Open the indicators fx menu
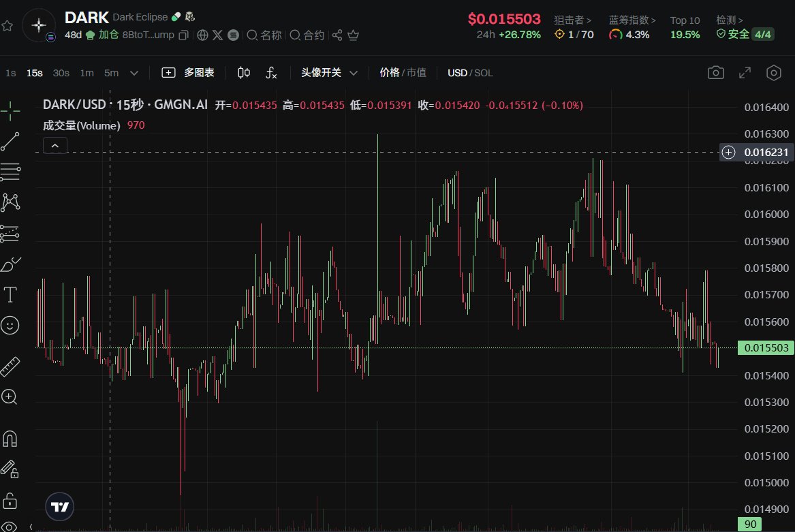 pos(271,73)
